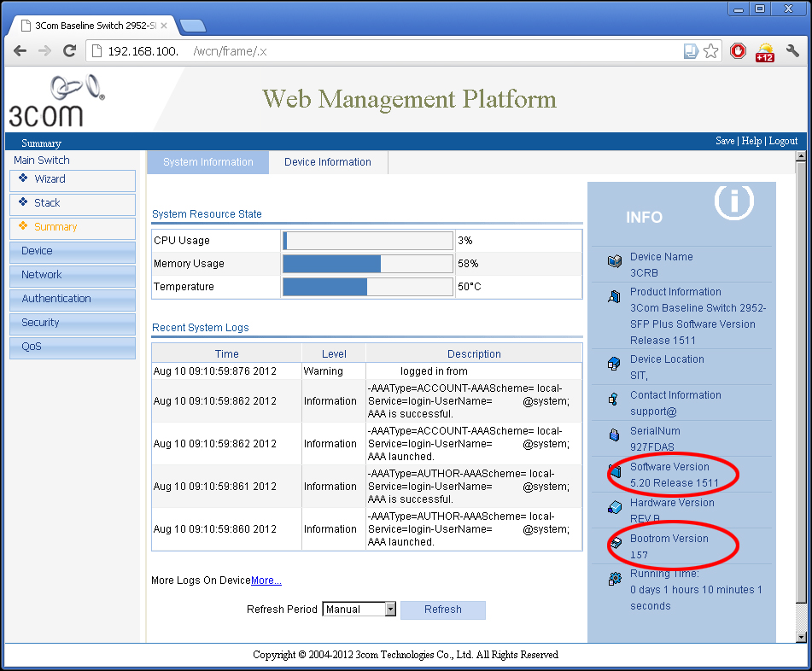The image size is (812, 671).
Task: Bookmark this page with the star icon
Action: (x=711, y=50)
